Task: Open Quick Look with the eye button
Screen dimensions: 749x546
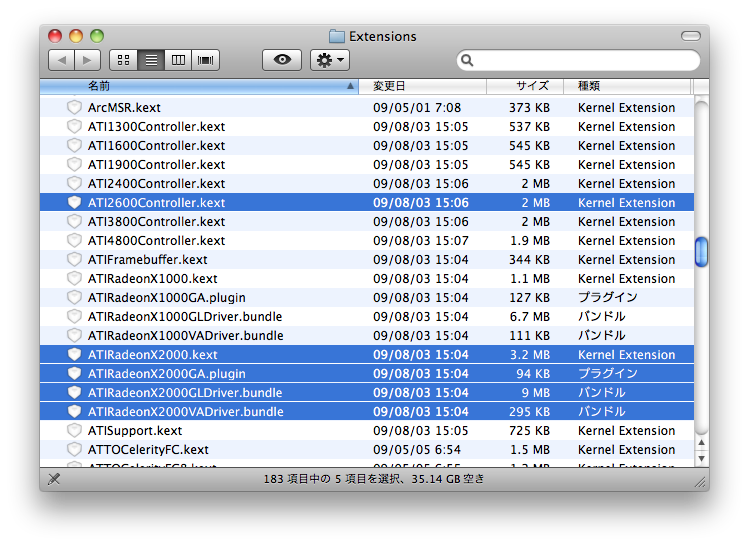Action: pyautogui.click(x=282, y=60)
